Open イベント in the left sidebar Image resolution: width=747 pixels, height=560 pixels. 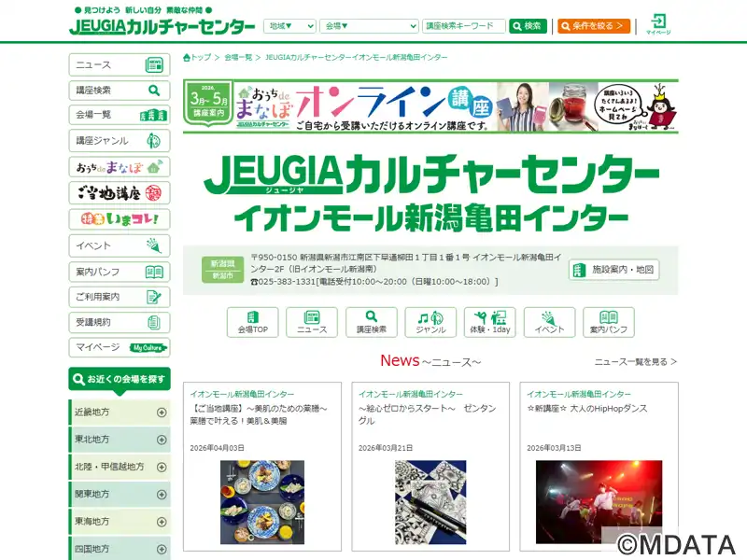pos(120,245)
